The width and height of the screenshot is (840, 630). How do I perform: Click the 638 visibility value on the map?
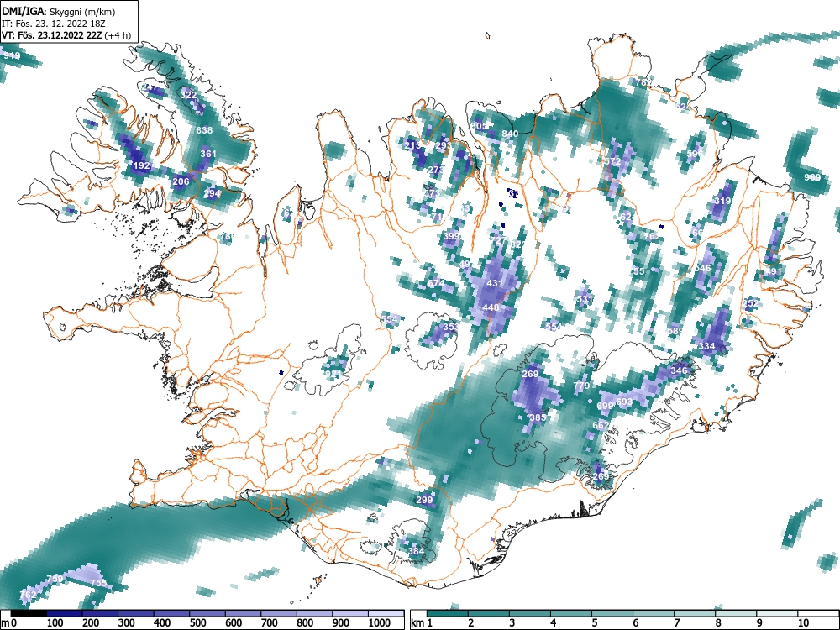204,130
